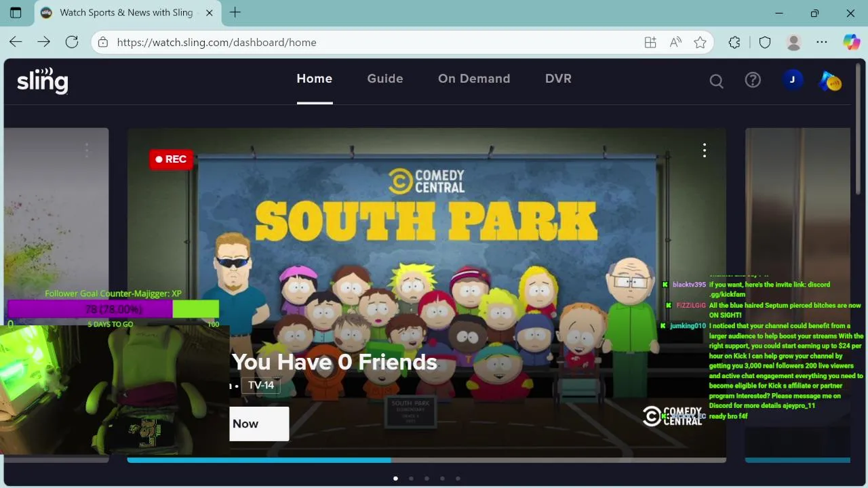The height and width of the screenshot is (488, 868).
Task: Close the Watch Sports & News tab
Action: tap(210, 13)
